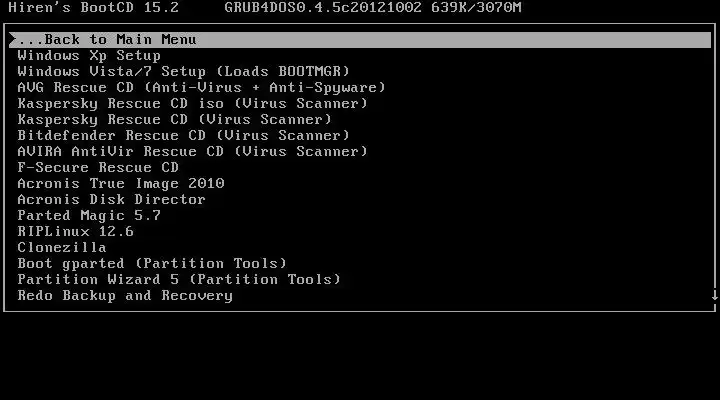The image size is (720, 400).
Task: Select Redo Backup and Recovery entry
Action: (125, 296)
